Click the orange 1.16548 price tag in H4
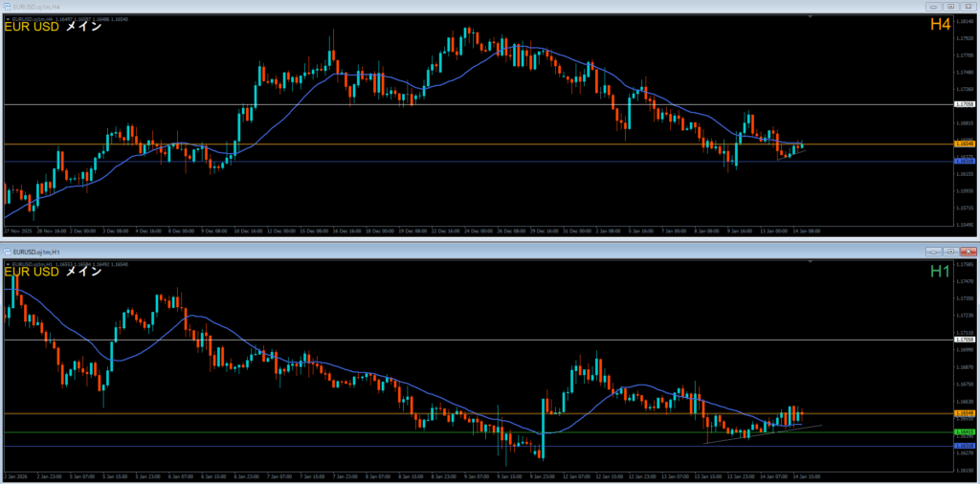The height and width of the screenshot is (484, 980). coord(965,143)
